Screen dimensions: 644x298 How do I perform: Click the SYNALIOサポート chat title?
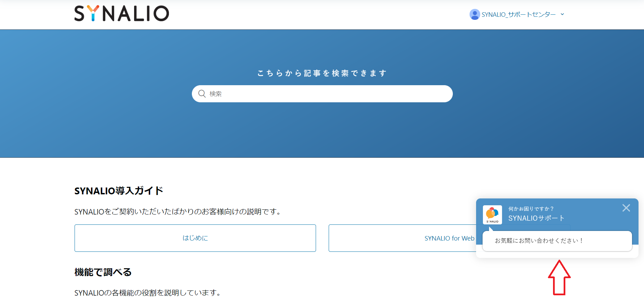536,218
